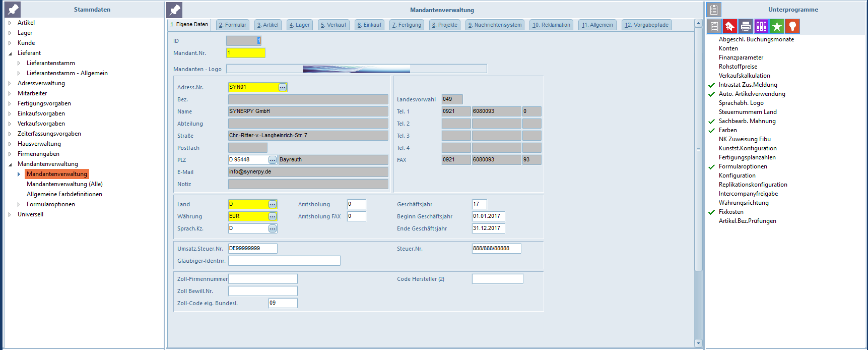Click the clipboard icon beside Unterprogramme title

point(714,10)
